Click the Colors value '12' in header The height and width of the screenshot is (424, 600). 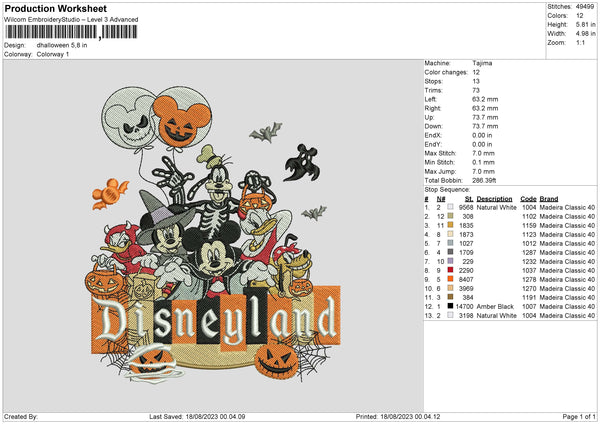(x=579, y=16)
